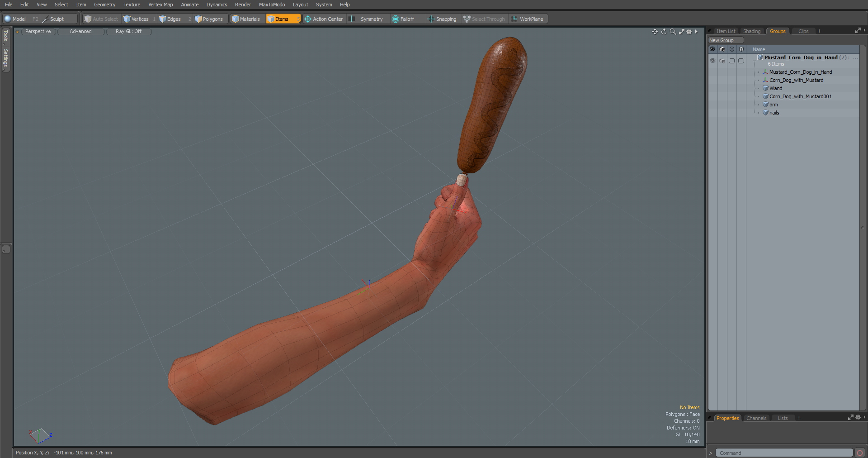
Task: Select the nails mesh item
Action: click(774, 113)
